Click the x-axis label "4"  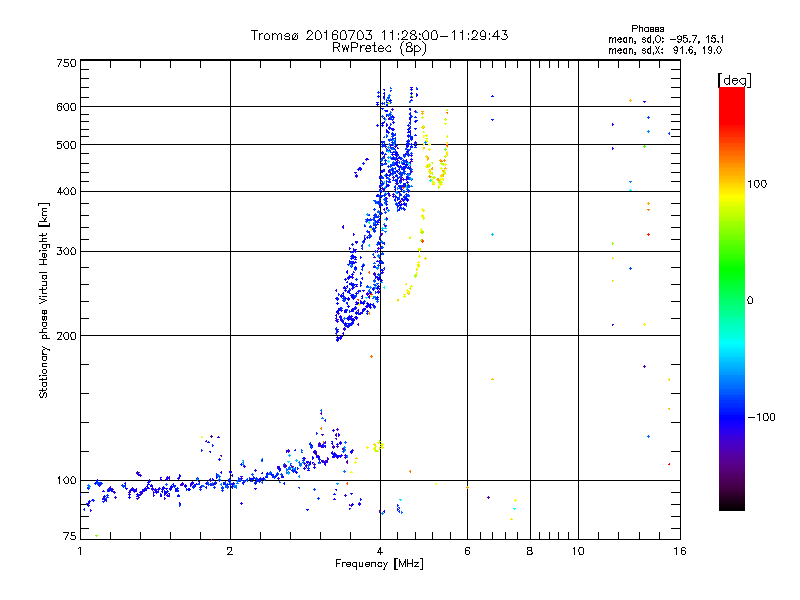(380, 551)
